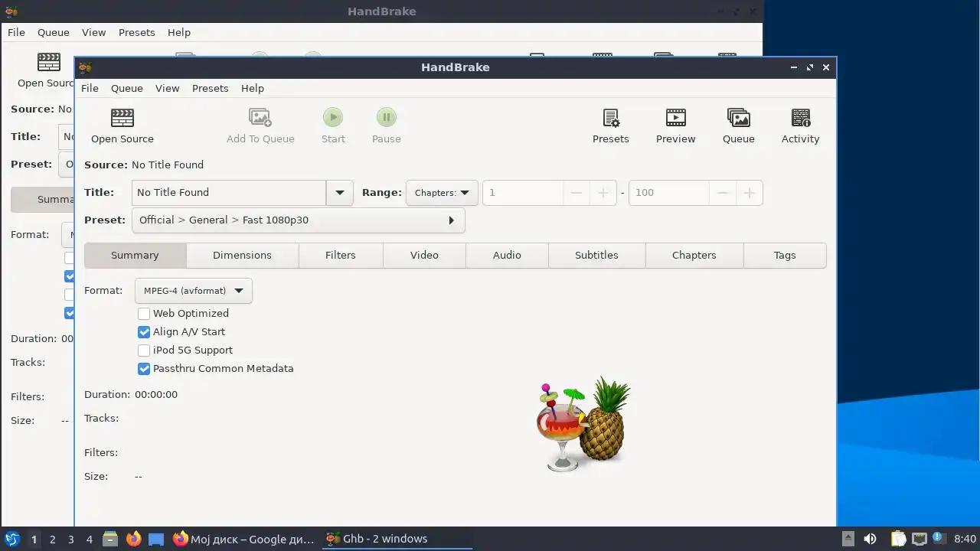Open the notifications tray icon with badge
This screenshot has width=980, height=551.
click(x=938, y=539)
